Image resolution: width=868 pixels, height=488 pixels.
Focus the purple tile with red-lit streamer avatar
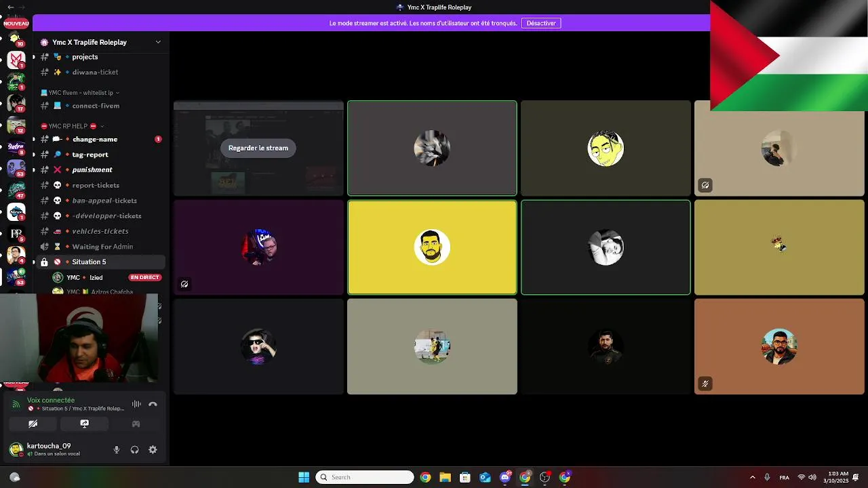[258, 247]
